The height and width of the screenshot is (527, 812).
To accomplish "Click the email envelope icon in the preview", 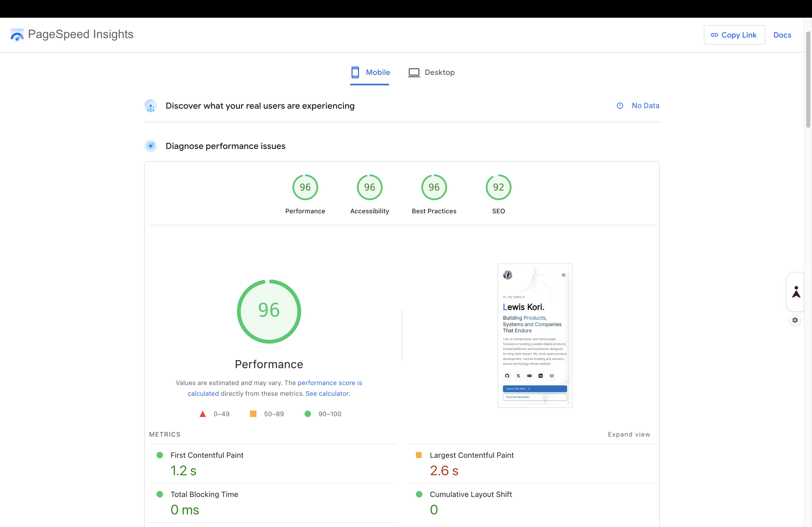I will [x=552, y=376].
